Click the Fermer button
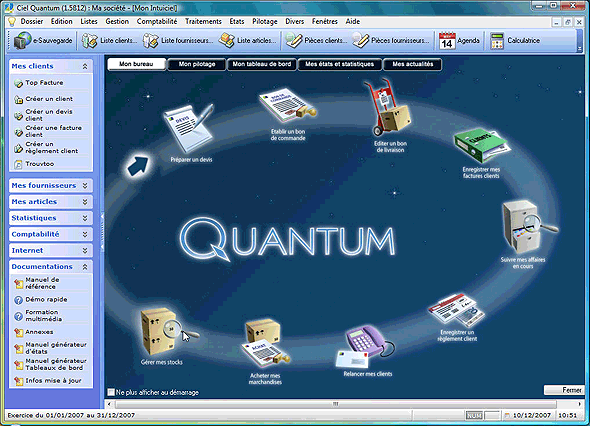 (563, 390)
